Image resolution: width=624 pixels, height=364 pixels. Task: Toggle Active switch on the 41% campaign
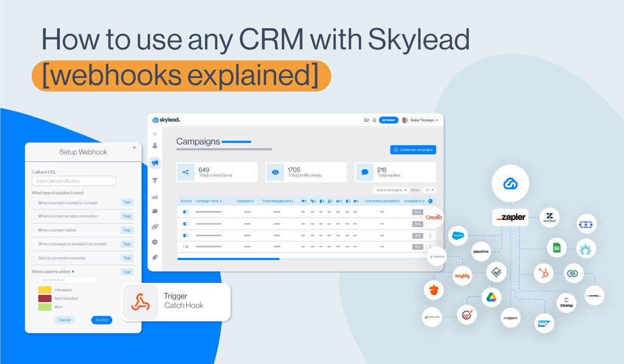tap(186, 235)
